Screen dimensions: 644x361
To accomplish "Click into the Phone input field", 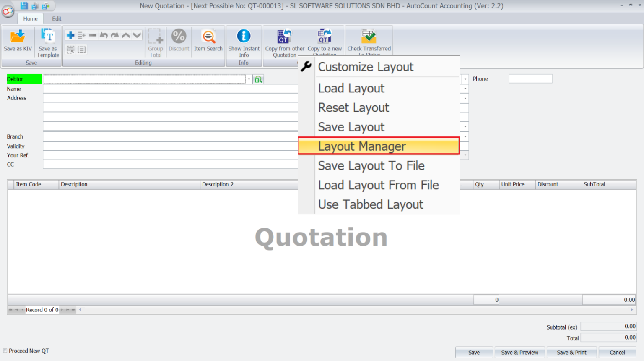I will [530, 79].
